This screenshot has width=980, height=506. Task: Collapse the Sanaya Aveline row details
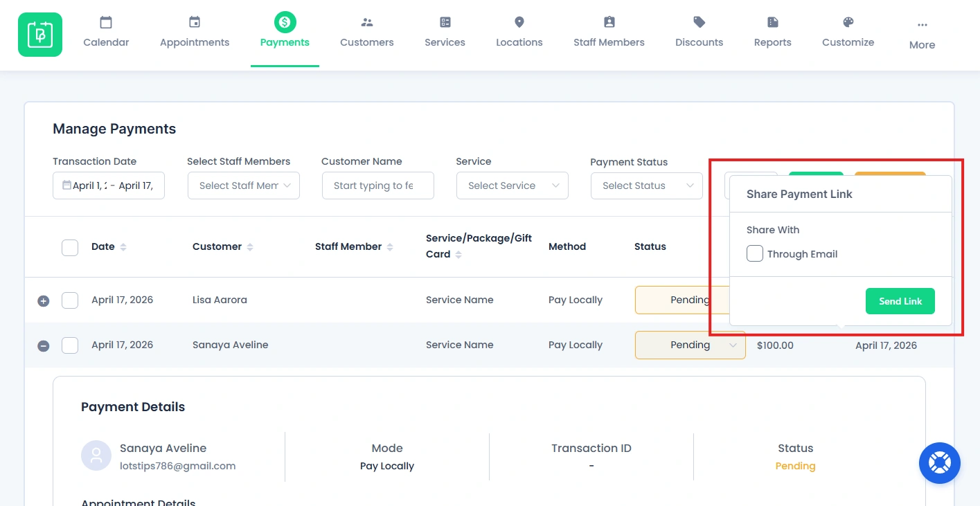[43, 345]
